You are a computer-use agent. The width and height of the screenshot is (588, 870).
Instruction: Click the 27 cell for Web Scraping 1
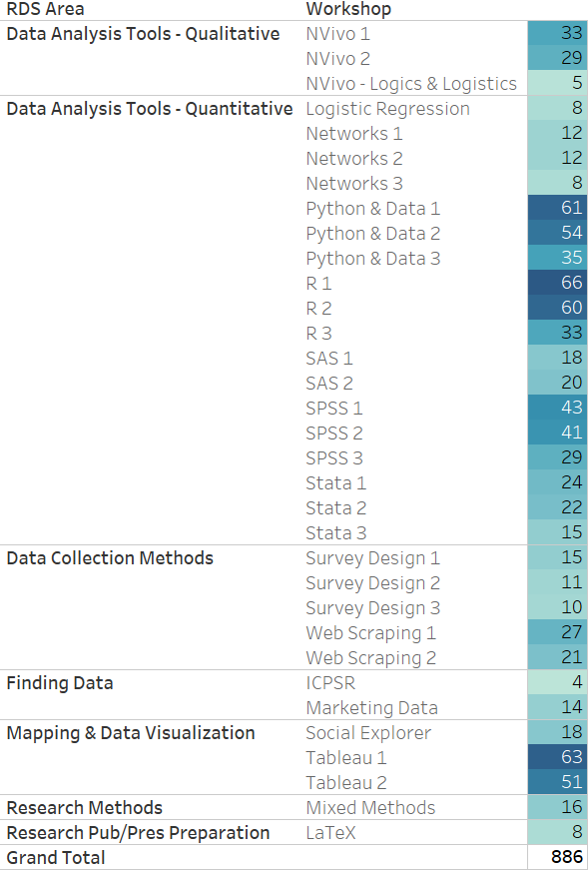pos(557,632)
